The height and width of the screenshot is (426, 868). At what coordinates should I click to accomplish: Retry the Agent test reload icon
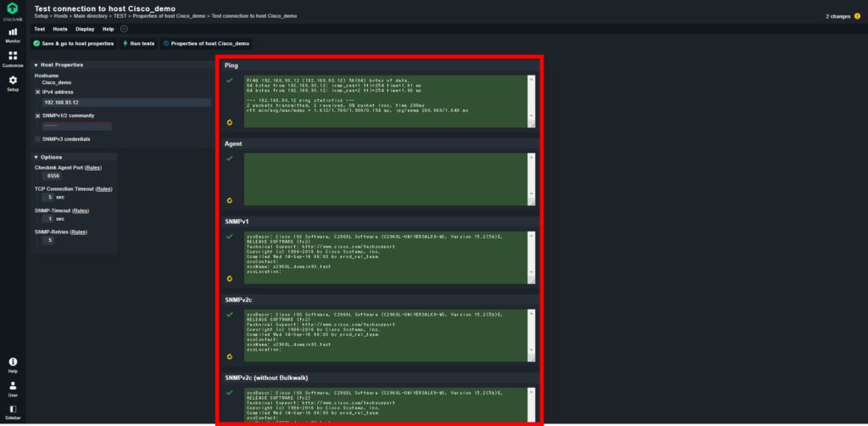click(229, 200)
